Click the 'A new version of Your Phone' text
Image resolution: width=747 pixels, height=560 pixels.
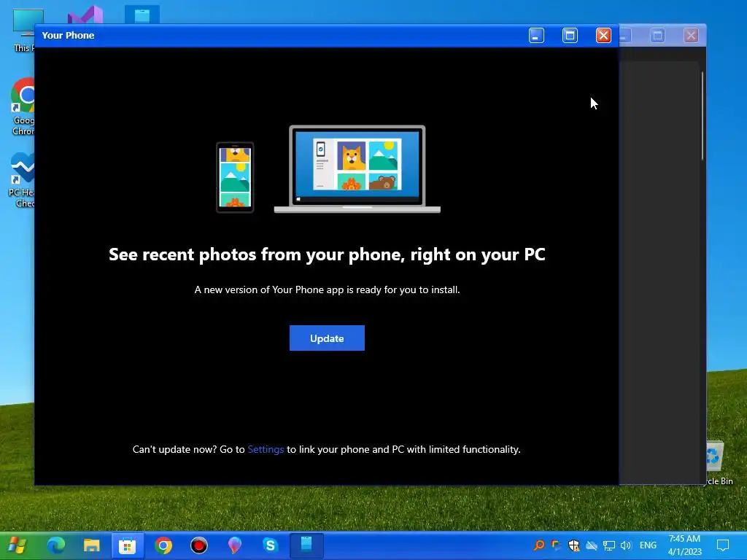pyautogui.click(x=327, y=289)
